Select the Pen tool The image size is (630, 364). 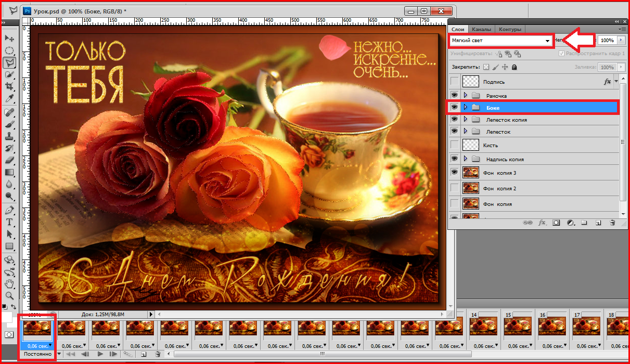pos(9,210)
